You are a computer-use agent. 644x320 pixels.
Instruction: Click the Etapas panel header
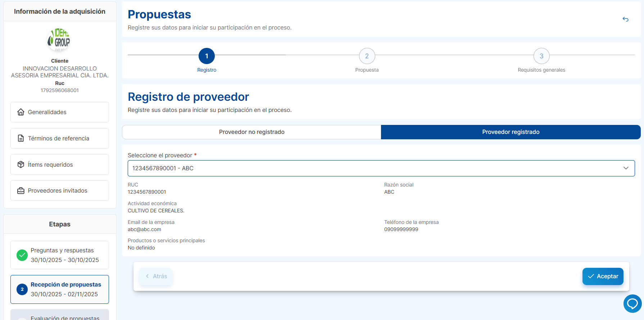[60, 224]
